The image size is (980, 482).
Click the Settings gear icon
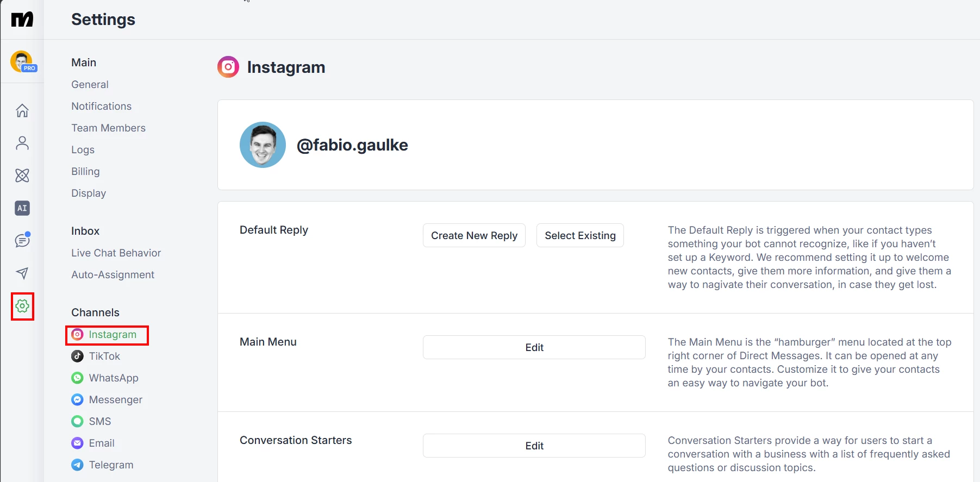click(x=22, y=306)
